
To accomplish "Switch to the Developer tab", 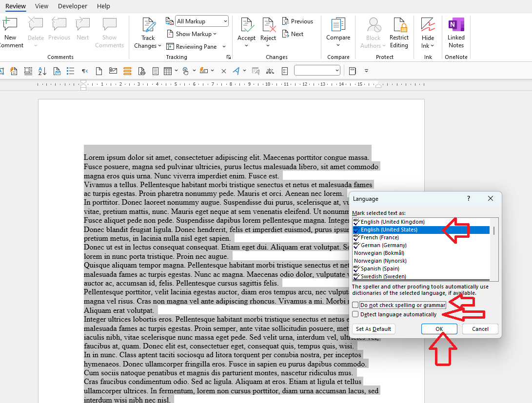I will [73, 6].
